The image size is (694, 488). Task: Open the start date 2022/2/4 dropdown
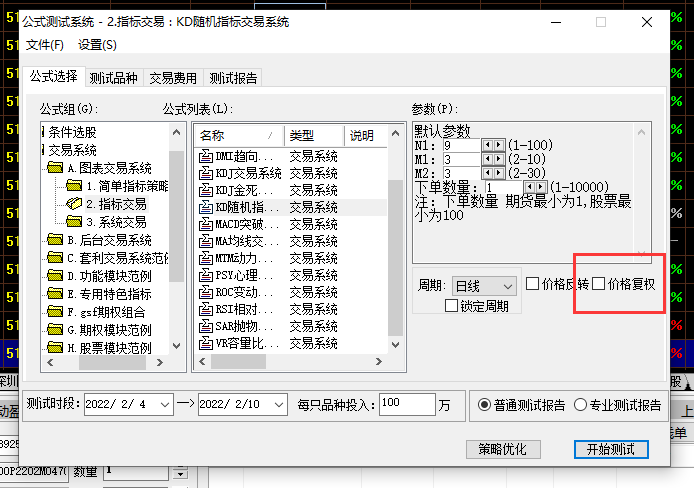[x=165, y=404]
